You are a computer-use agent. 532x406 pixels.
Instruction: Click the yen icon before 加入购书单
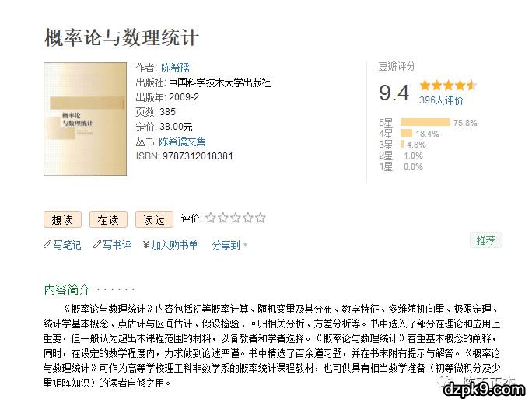(x=146, y=245)
